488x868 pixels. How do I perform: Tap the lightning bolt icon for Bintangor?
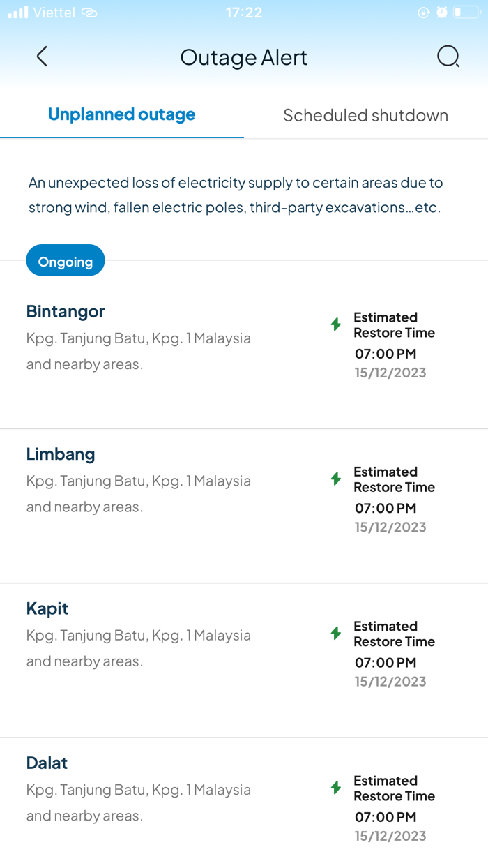(x=336, y=324)
